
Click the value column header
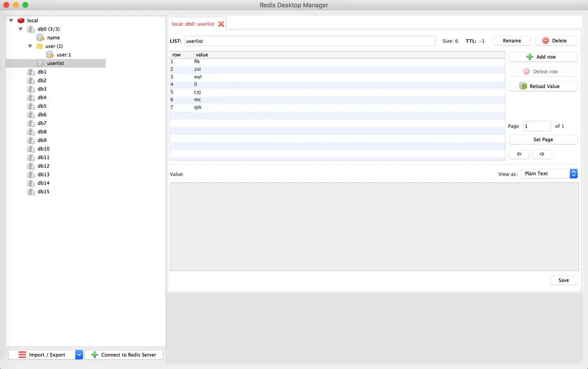[349, 55]
